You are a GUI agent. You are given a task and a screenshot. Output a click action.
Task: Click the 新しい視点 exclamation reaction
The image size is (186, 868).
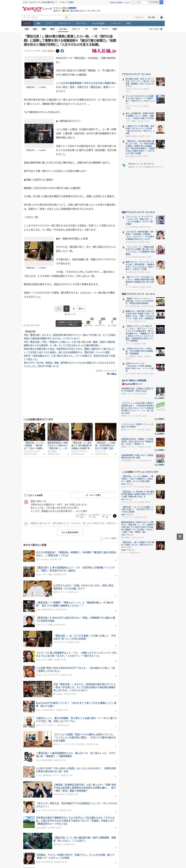click(112, 322)
